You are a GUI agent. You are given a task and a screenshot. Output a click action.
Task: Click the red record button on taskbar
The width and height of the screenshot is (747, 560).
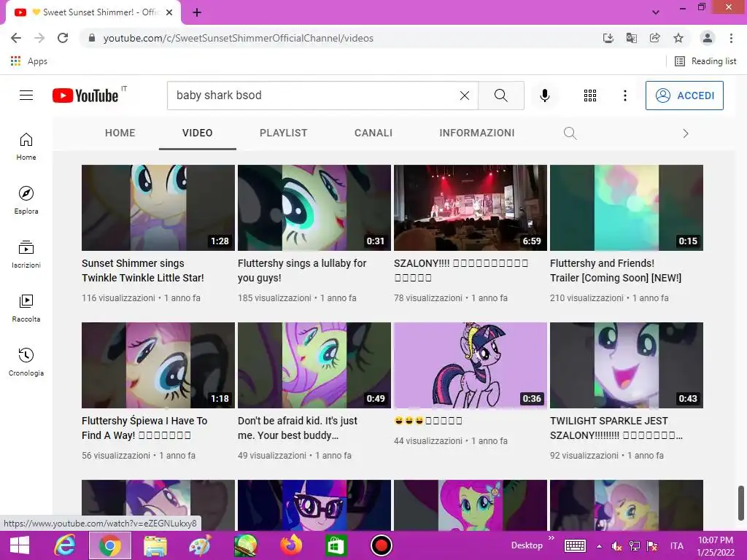tap(381, 545)
